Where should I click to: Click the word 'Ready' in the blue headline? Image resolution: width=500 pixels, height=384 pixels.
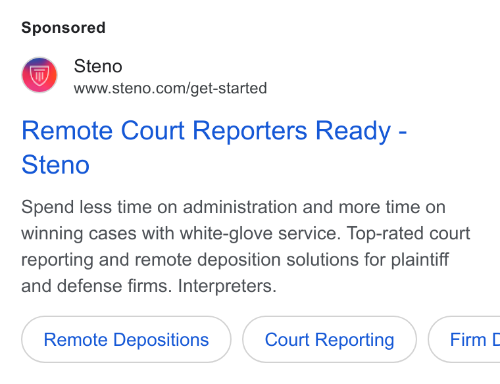click(353, 131)
